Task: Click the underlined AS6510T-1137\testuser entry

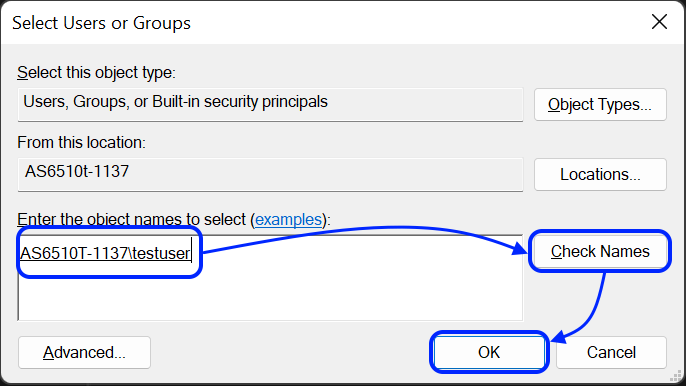Action: pos(105,253)
